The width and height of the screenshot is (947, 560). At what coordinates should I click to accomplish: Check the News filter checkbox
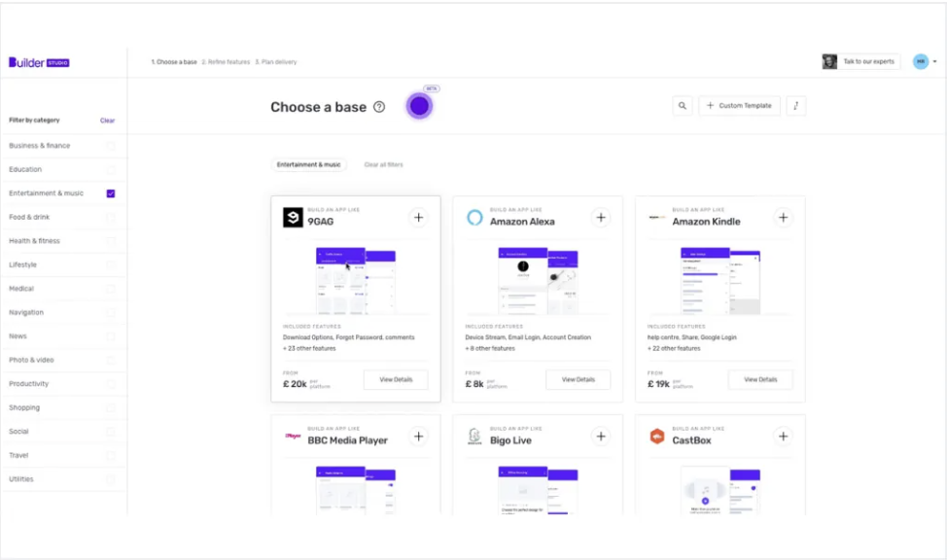point(111,336)
